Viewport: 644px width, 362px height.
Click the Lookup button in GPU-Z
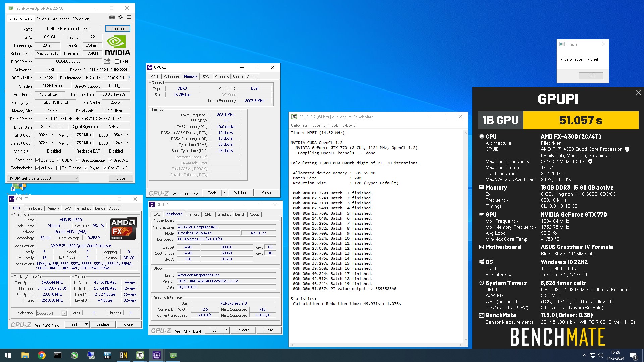click(118, 29)
